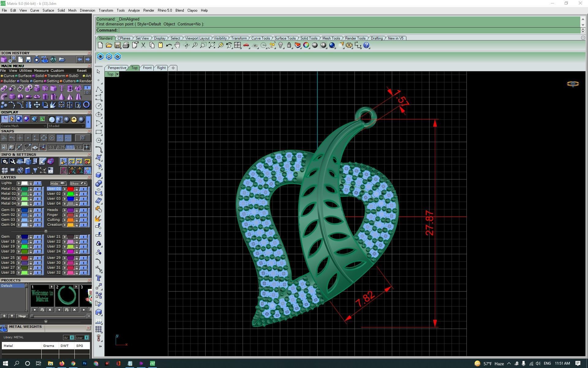Click the Metal Weights scale icon

[x=4, y=328]
